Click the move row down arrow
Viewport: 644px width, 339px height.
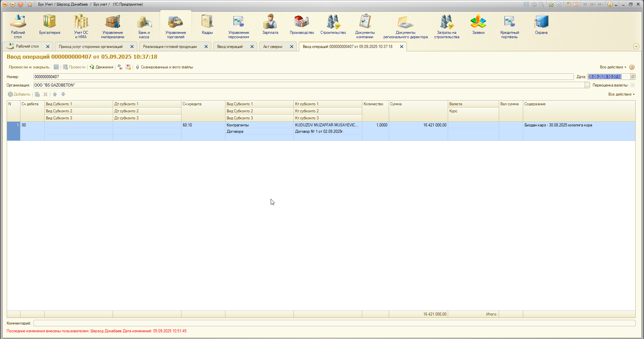63,94
